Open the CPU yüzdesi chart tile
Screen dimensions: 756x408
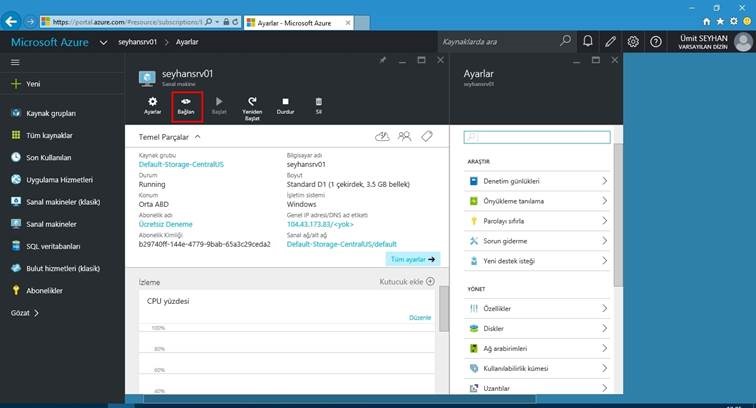[289, 342]
